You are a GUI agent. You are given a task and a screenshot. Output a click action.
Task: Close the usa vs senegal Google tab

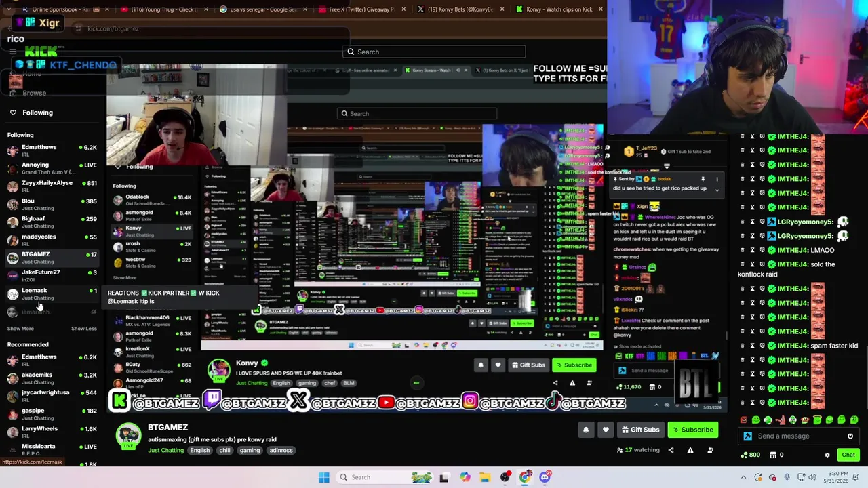pyautogui.click(x=305, y=9)
